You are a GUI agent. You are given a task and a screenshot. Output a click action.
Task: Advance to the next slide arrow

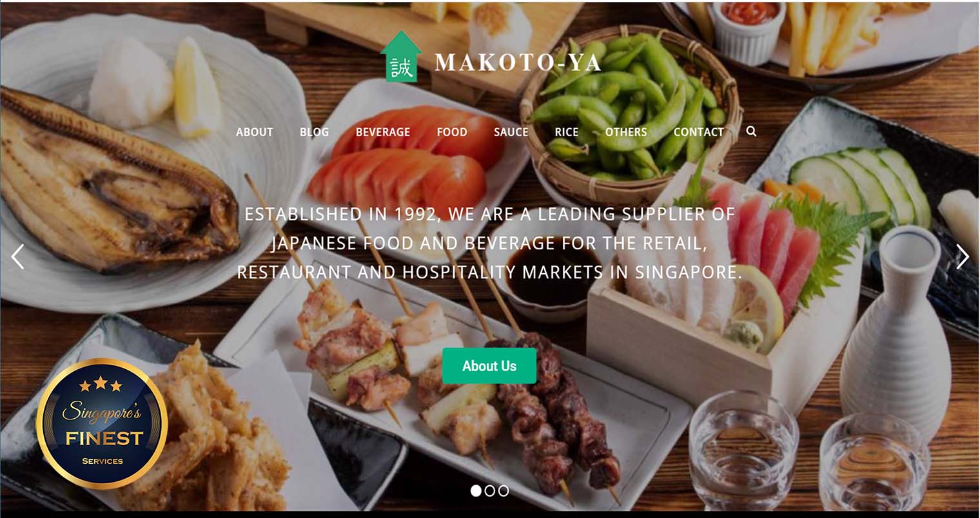pyautogui.click(x=963, y=256)
